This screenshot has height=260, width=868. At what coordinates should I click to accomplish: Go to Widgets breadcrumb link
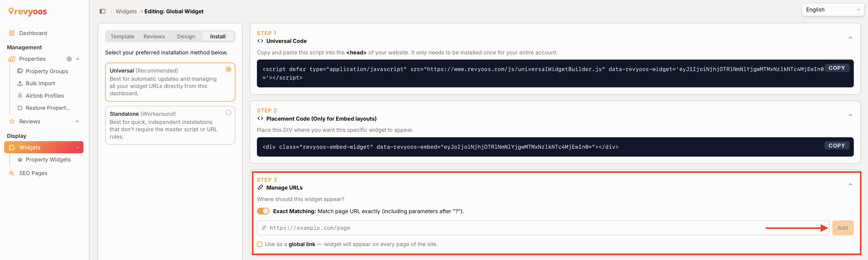pyautogui.click(x=126, y=11)
